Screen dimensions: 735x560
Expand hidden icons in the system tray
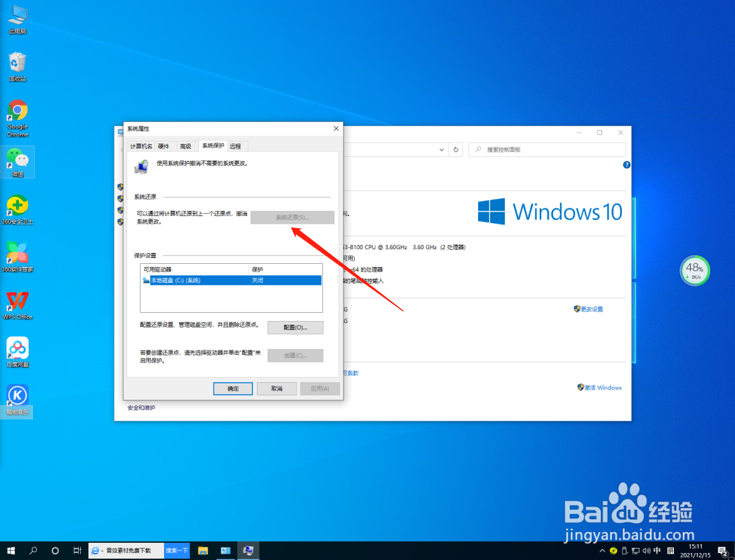pos(602,550)
